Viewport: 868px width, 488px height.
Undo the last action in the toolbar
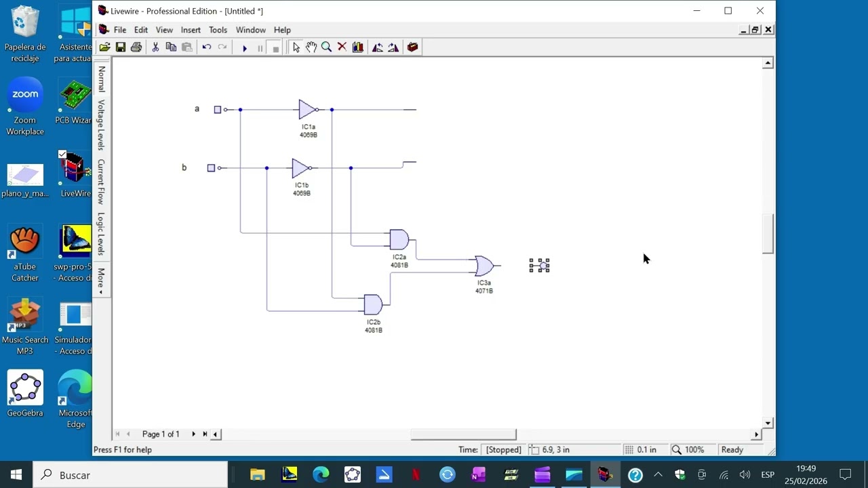pyautogui.click(x=207, y=47)
